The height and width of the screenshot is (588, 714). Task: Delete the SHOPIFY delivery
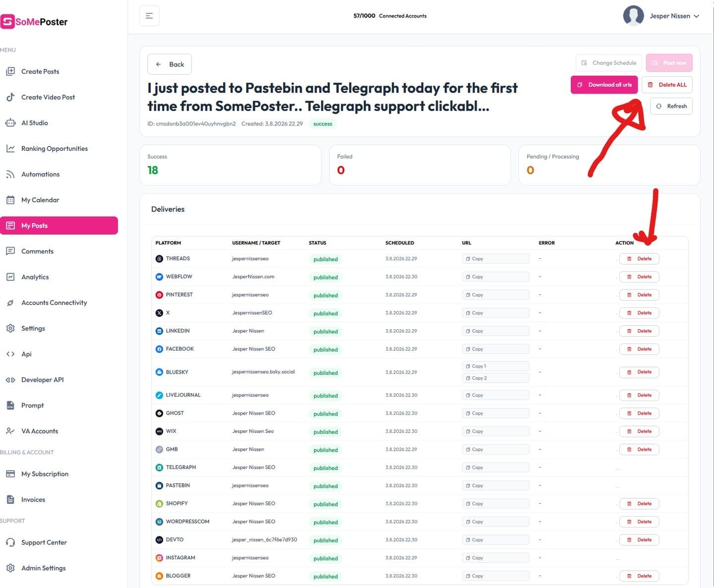[x=639, y=504]
